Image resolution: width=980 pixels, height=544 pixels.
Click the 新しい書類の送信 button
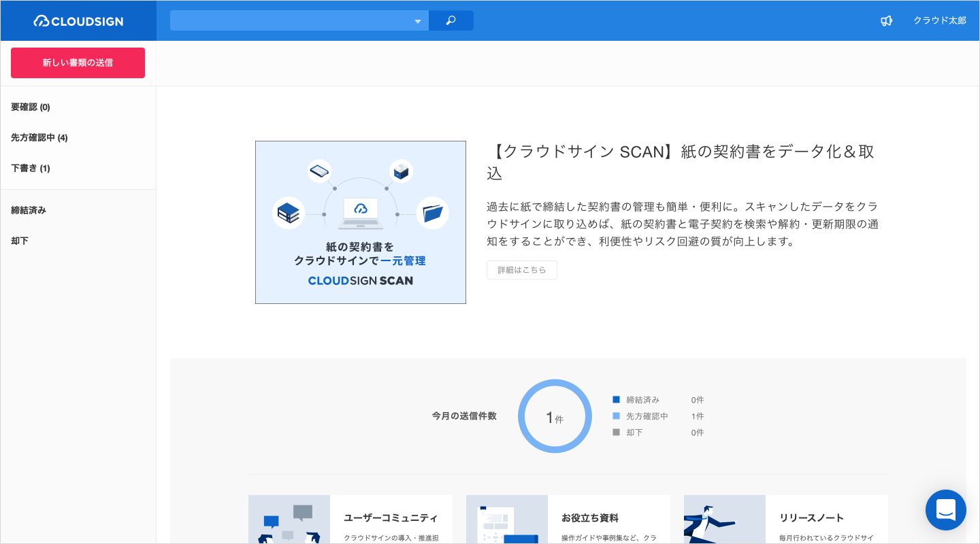click(78, 63)
